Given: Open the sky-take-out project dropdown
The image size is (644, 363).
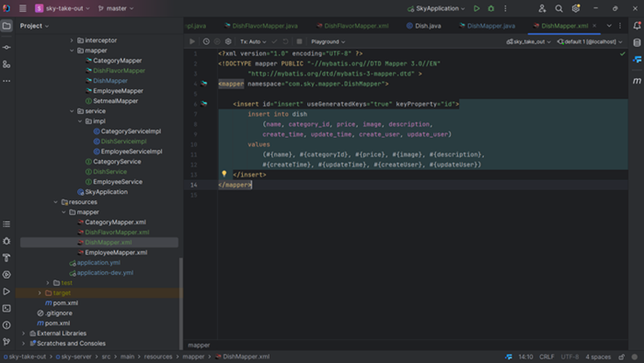Looking at the screenshot, I should point(62,8).
